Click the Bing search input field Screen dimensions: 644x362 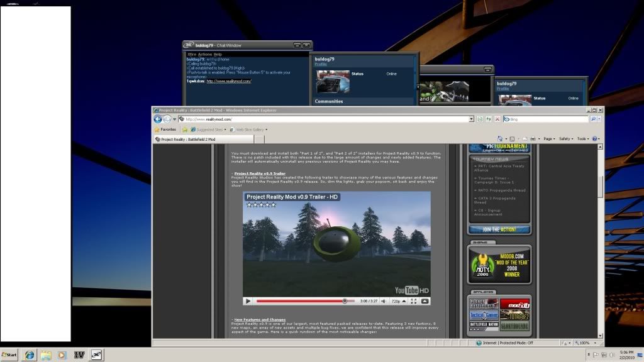coord(546,119)
